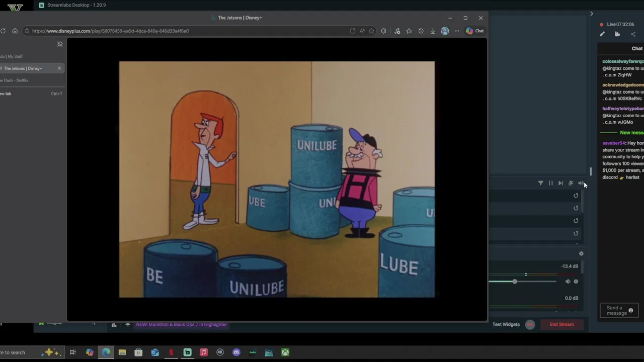Open Discord from the taskbar
The height and width of the screenshot is (362, 644).
click(236, 352)
